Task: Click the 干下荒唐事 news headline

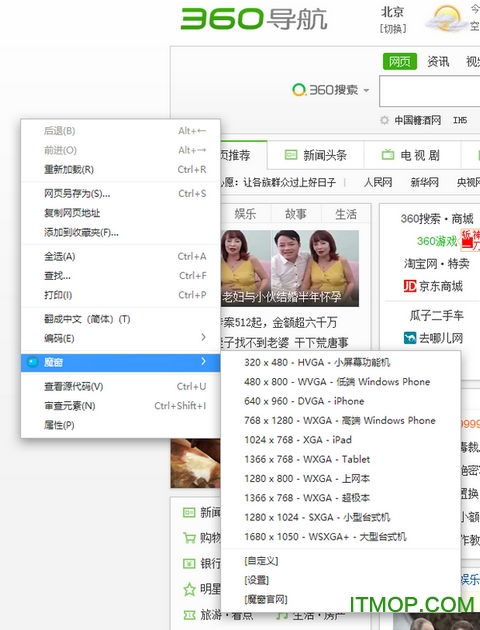Action: coord(321,343)
